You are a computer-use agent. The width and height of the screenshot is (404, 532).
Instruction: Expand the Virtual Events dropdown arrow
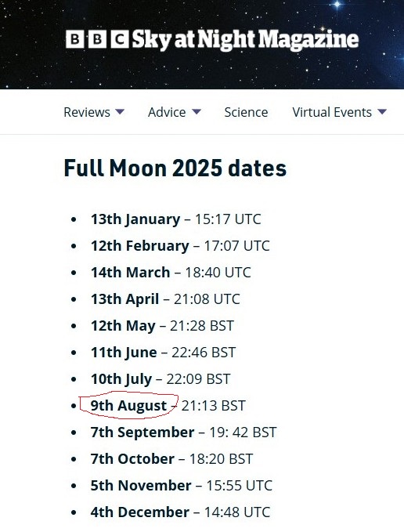(382, 111)
